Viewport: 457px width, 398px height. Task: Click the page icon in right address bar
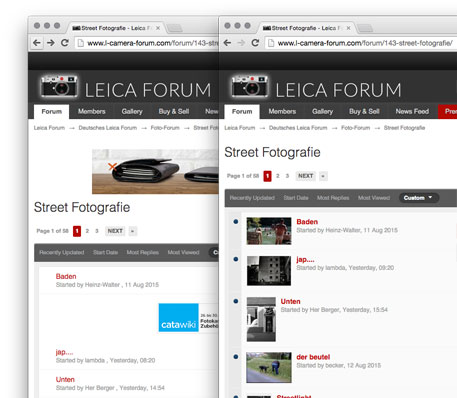271,43
